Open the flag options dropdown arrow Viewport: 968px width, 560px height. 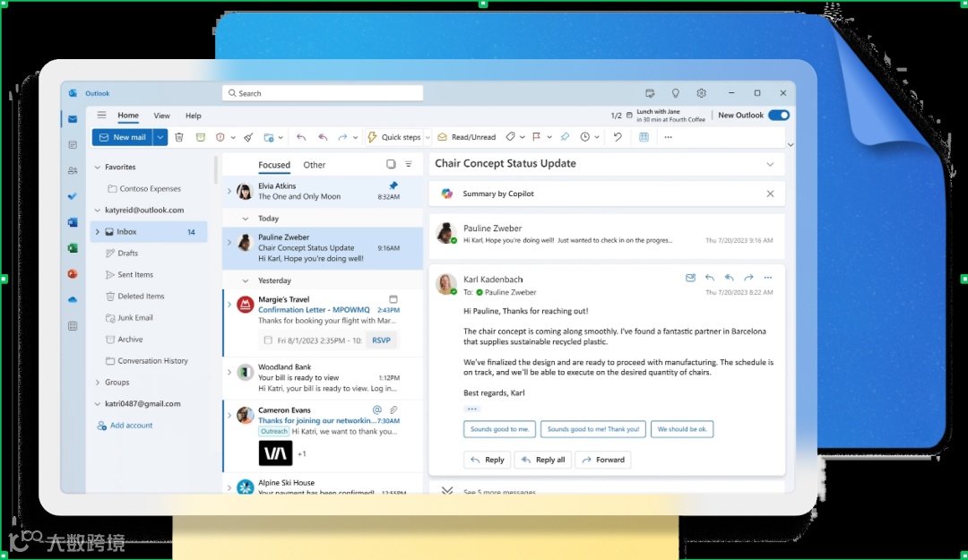[x=549, y=138]
